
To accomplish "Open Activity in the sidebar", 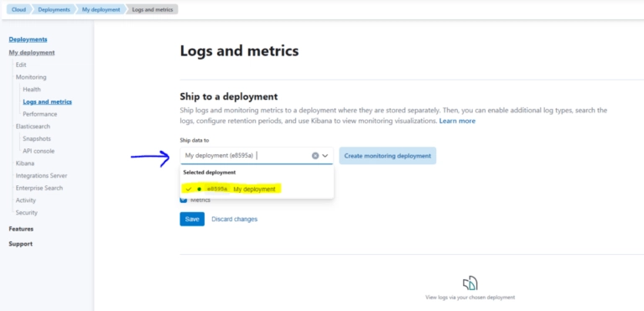I will point(25,200).
